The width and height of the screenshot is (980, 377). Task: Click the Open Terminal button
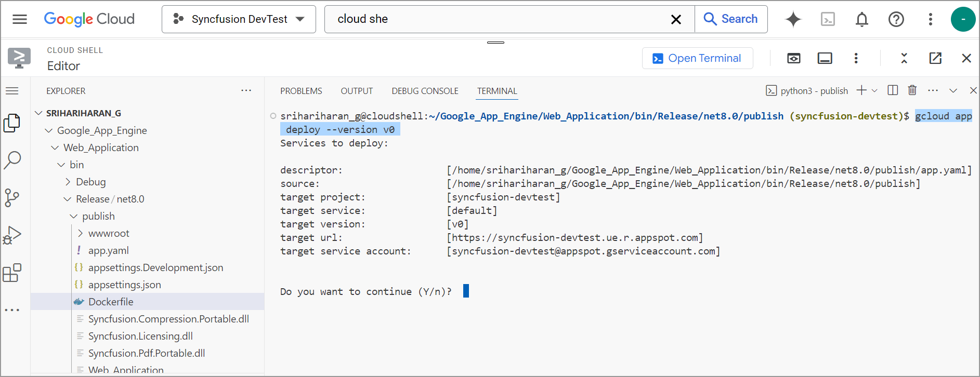click(x=697, y=58)
